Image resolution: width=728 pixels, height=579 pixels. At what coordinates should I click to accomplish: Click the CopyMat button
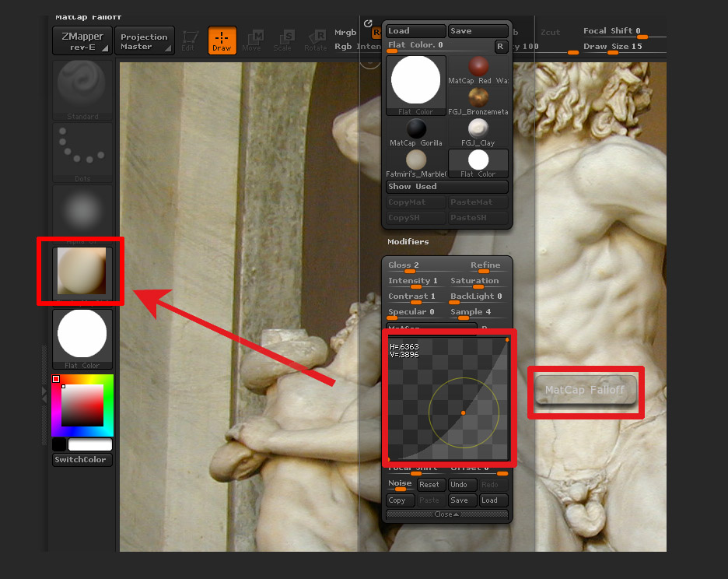416,202
